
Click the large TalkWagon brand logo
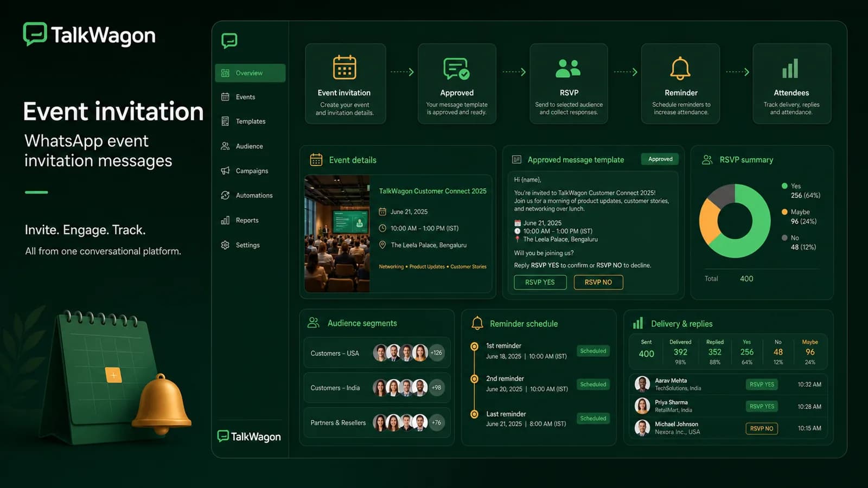(90, 35)
